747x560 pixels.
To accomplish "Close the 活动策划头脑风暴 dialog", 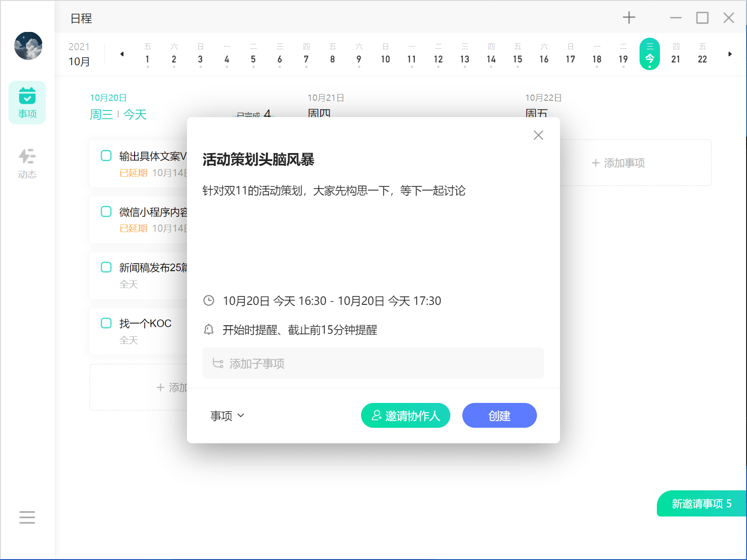I will (538, 135).
